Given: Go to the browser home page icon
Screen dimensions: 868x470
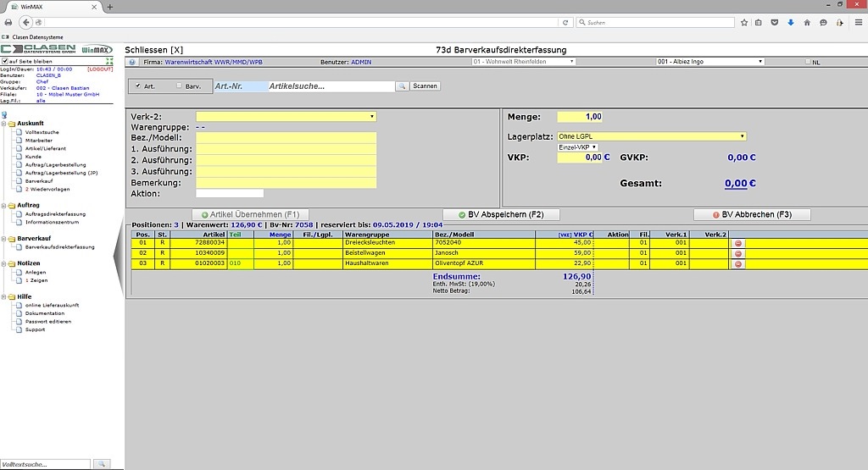Looking at the screenshot, I should pos(807,23).
